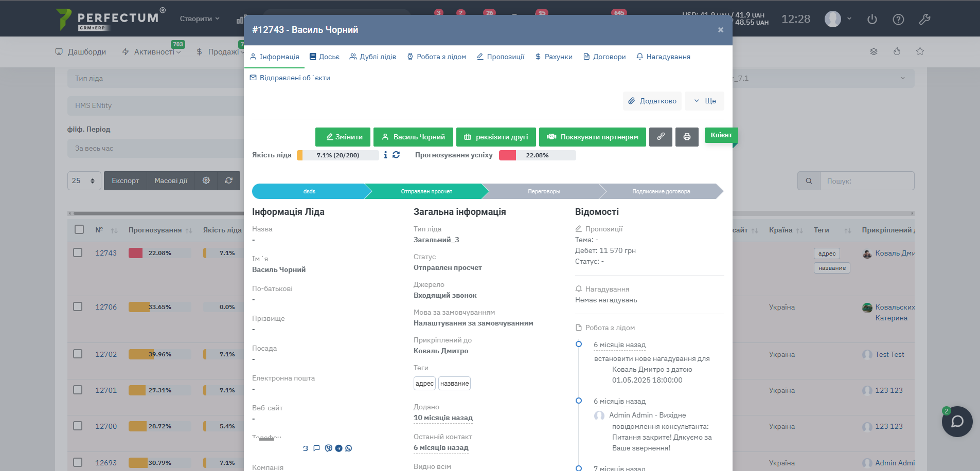Open the help question mark icon
This screenshot has width=980, height=471.
click(898, 20)
